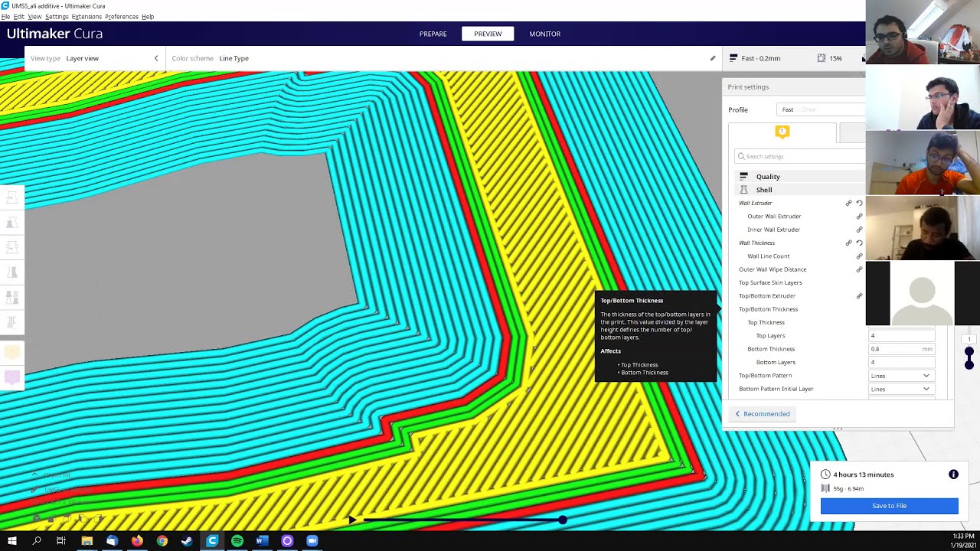Click the blank avatar participant video tile
This screenshot has width=980, height=551.
point(923,294)
